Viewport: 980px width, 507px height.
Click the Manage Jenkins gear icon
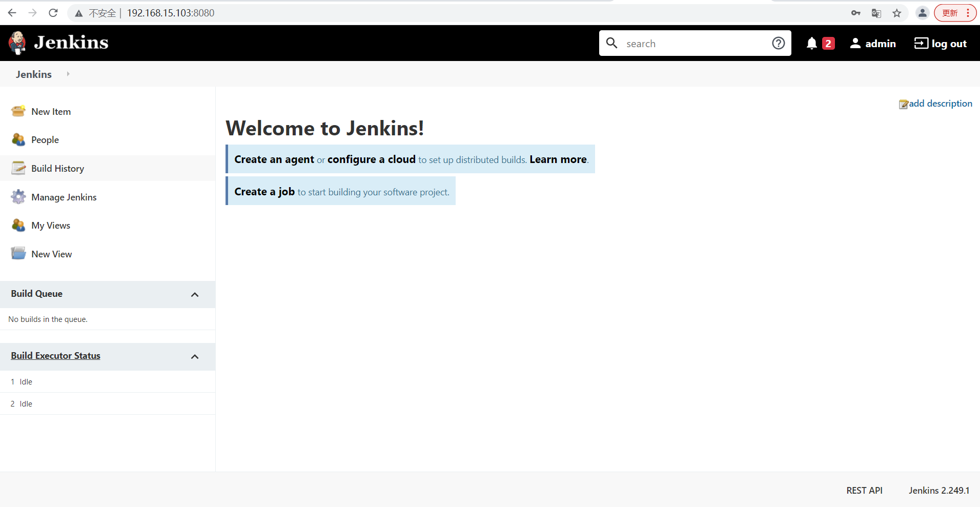pyautogui.click(x=18, y=197)
